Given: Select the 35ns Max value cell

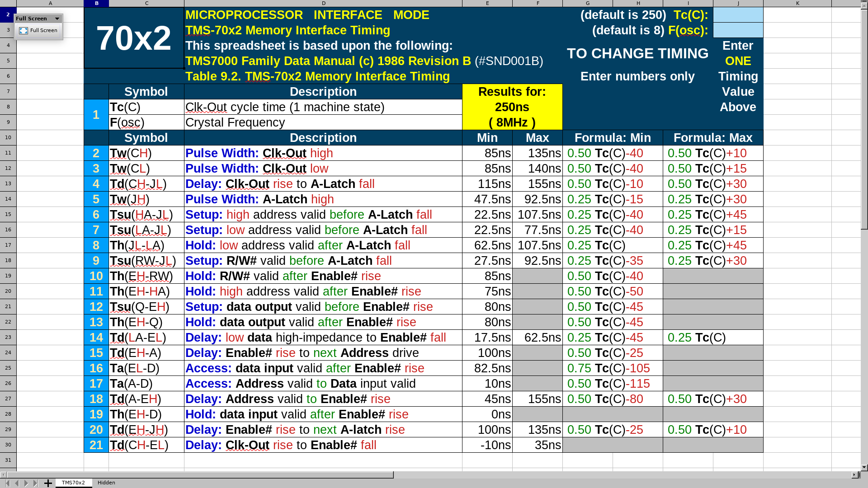Looking at the screenshot, I should tap(538, 445).
